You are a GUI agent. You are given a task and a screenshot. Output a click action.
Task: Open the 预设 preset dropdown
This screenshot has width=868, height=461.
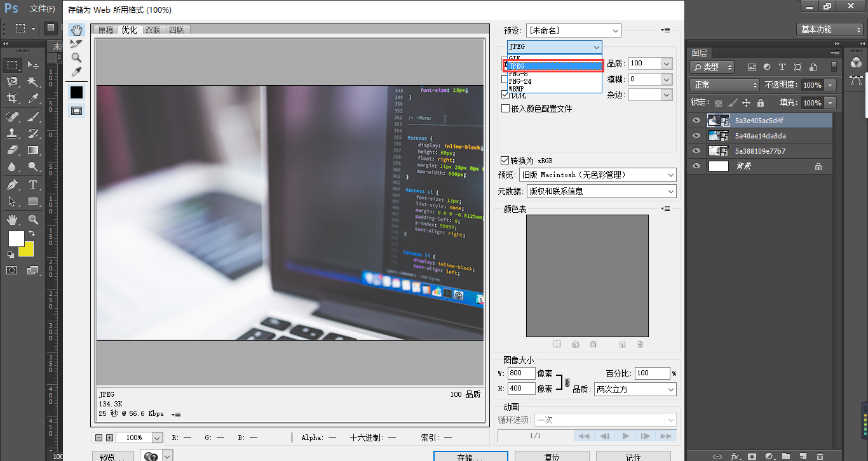pos(574,30)
